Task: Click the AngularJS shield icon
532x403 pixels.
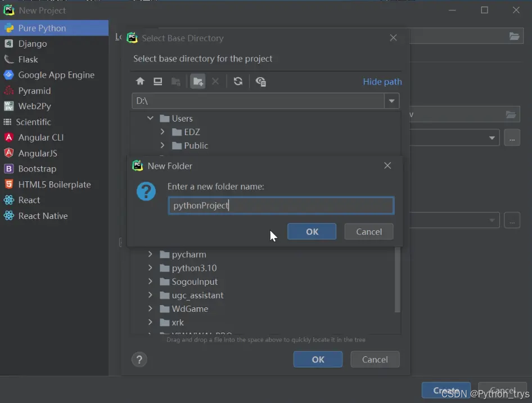Action: (9, 153)
